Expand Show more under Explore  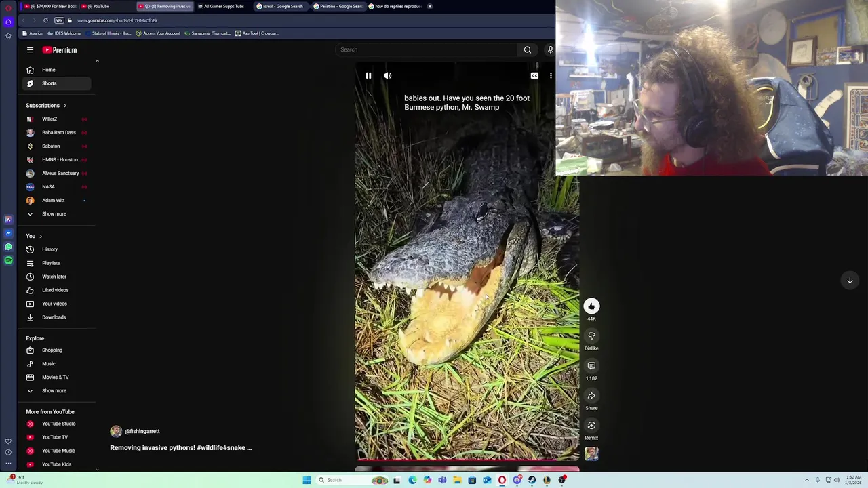(x=57, y=391)
